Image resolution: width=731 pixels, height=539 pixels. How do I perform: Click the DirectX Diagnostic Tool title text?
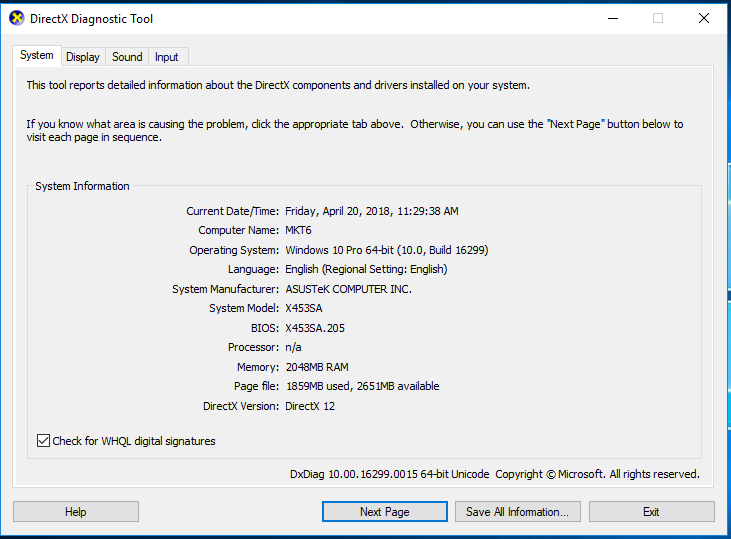[x=93, y=18]
